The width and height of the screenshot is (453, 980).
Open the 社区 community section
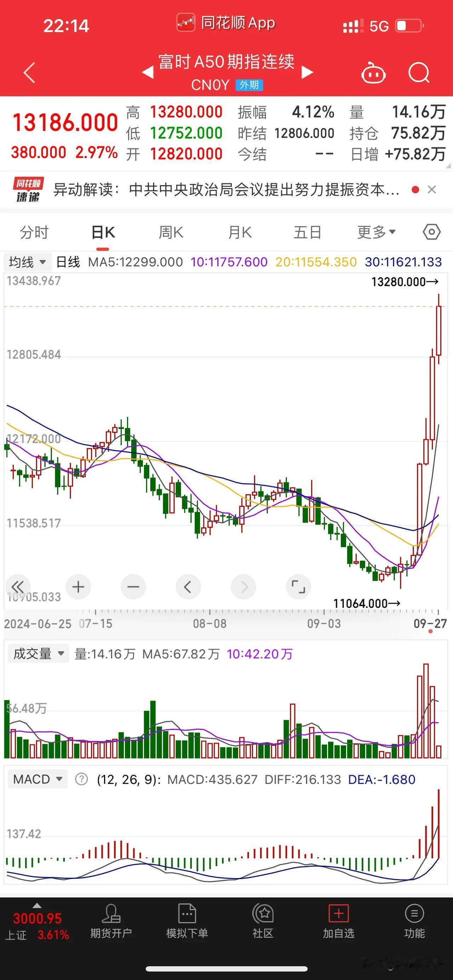click(x=263, y=921)
